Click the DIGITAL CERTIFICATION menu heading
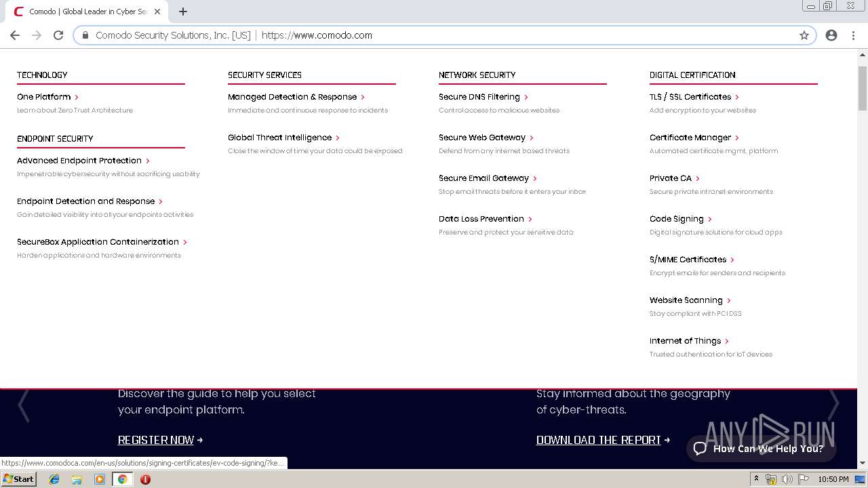This screenshot has height=488, width=868. 692,75
